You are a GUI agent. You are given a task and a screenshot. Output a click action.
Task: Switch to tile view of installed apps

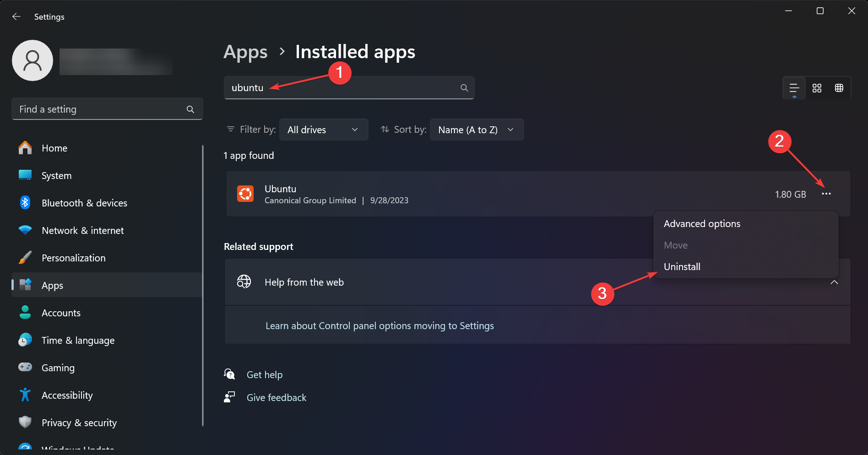tap(817, 87)
